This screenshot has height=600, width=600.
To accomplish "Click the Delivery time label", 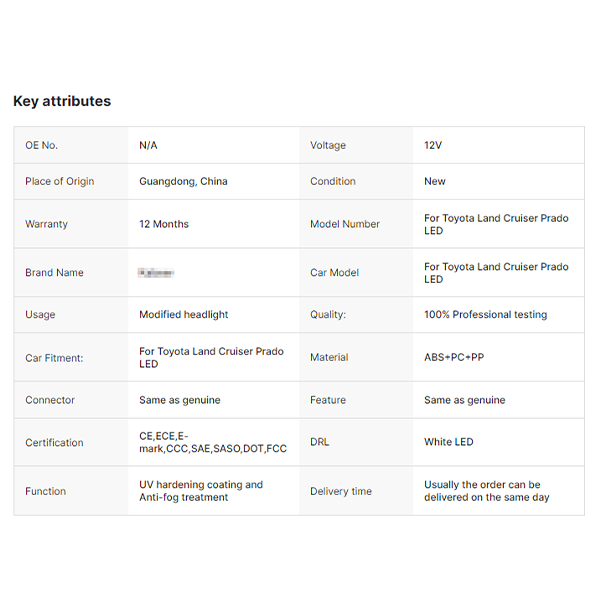I will point(340,491).
